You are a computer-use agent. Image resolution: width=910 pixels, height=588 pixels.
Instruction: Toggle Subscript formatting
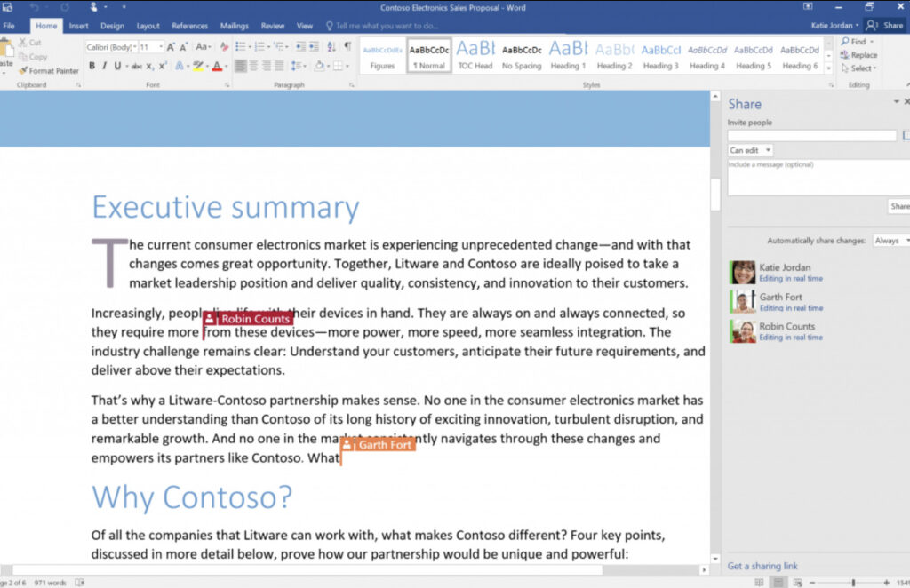(149, 66)
